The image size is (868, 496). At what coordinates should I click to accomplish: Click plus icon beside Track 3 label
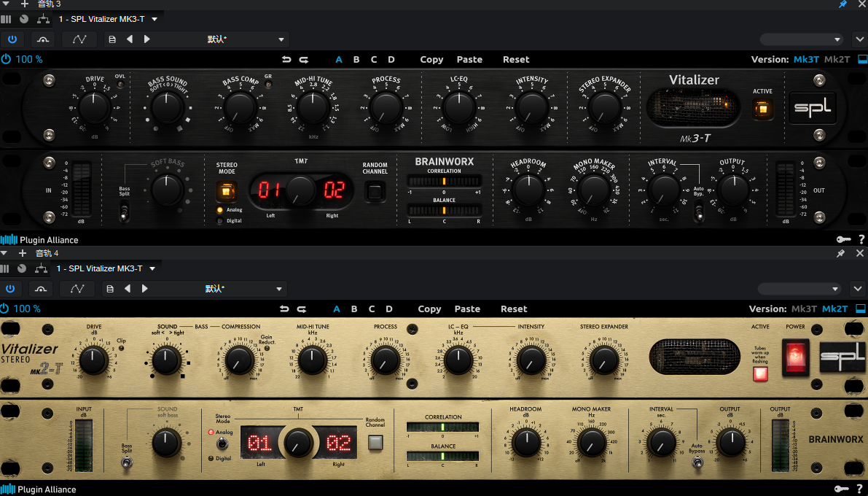click(24, 4)
